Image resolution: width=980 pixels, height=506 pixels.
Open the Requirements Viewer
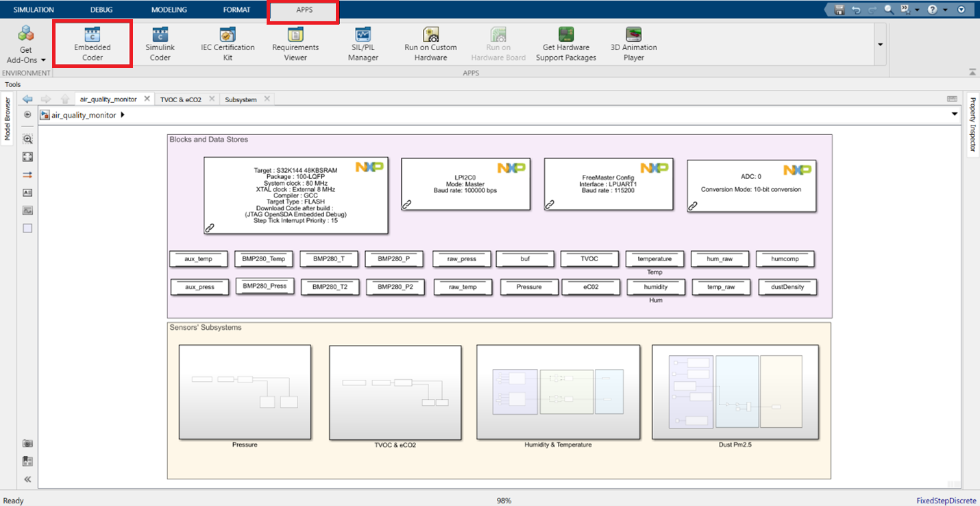295,43
